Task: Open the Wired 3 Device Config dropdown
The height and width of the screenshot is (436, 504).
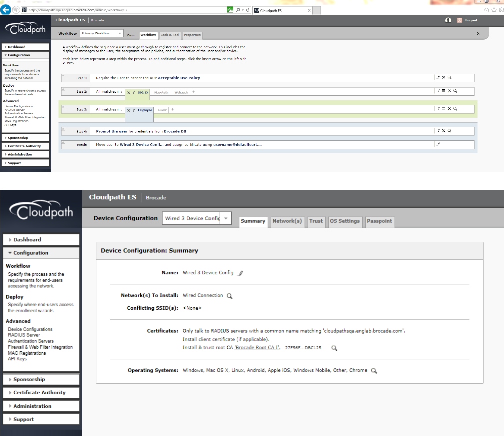Action: 226,218
